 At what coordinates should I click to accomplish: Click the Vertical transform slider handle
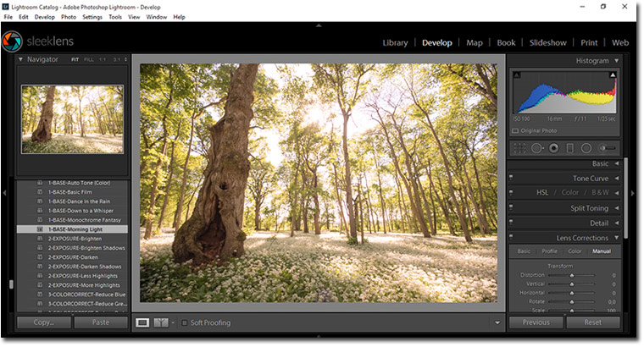pos(572,284)
